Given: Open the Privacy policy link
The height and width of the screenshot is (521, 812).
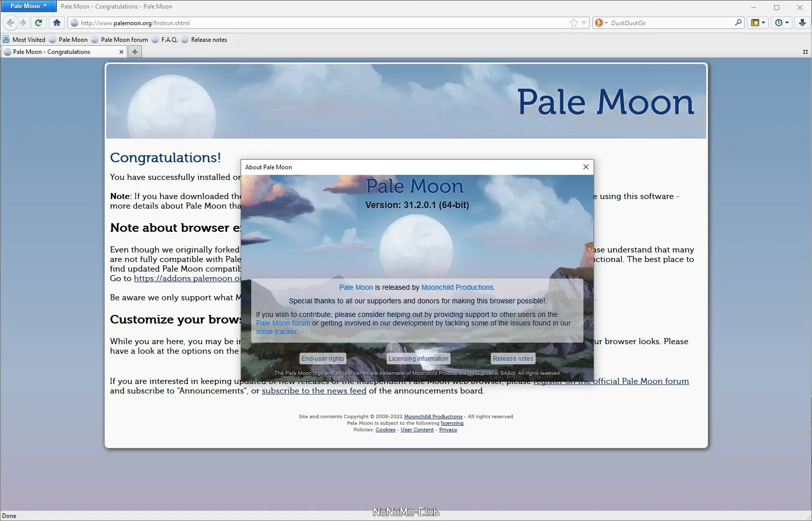Looking at the screenshot, I should click(448, 430).
